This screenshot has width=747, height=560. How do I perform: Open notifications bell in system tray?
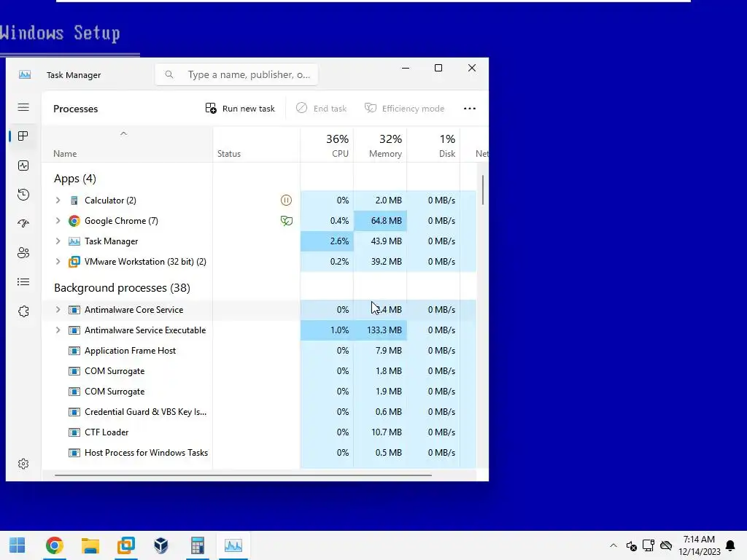729,545
